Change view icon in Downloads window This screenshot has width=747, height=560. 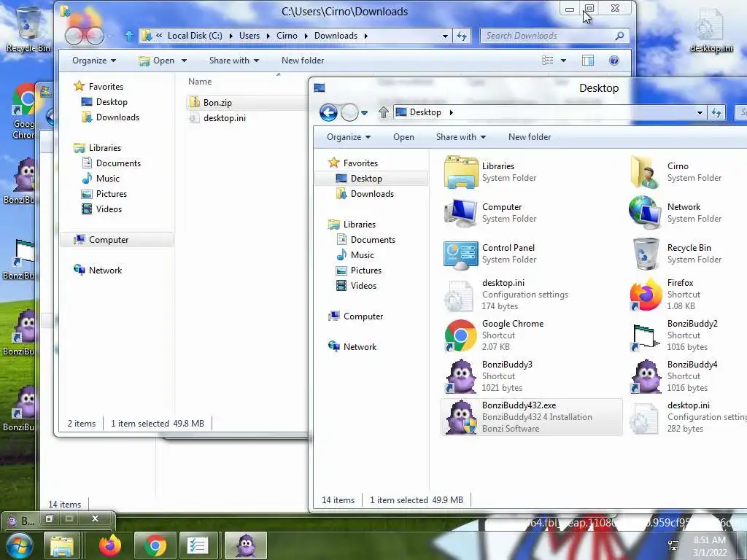pos(548,61)
